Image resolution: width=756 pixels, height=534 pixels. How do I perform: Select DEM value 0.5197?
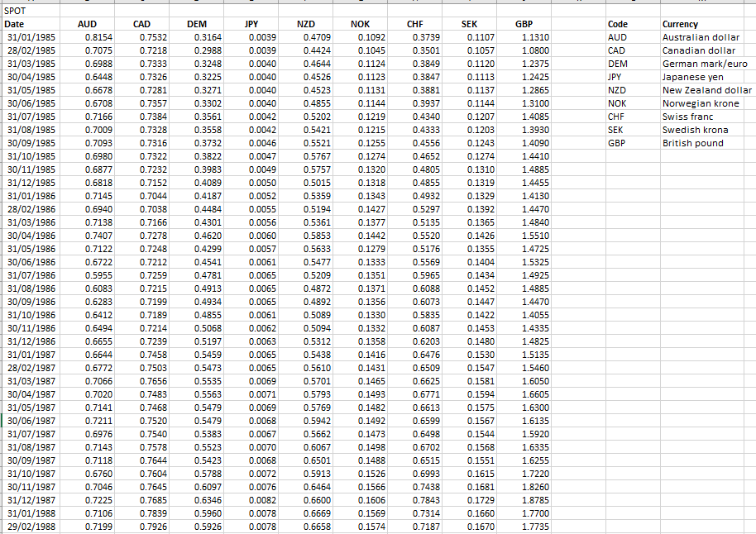(196, 341)
